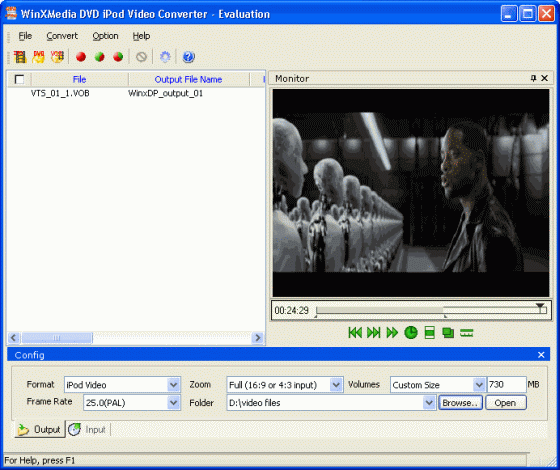Click the add video file filmstrip icon
Viewport: 560px width, 470px height.
[x=20, y=57]
